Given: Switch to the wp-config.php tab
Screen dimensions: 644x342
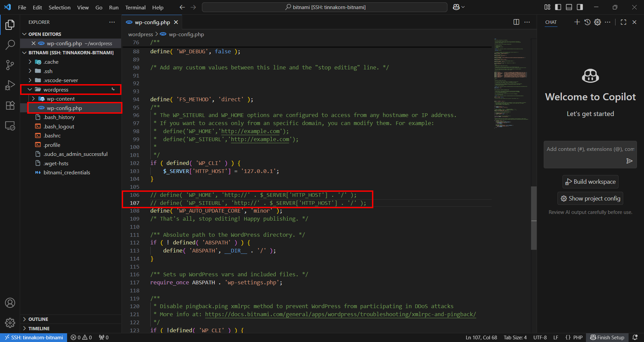Looking at the screenshot, I should (152, 22).
